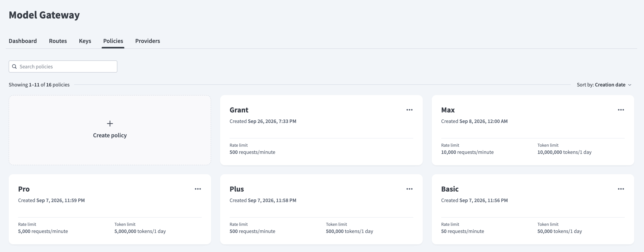Focus the Search policies input field
Viewport: 644px width, 252px height.
pyautogui.click(x=63, y=66)
